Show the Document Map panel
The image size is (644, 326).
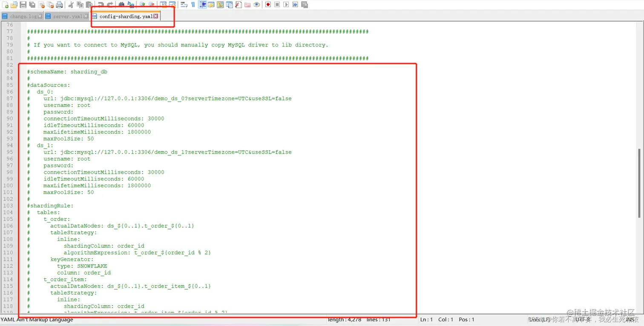[220, 5]
